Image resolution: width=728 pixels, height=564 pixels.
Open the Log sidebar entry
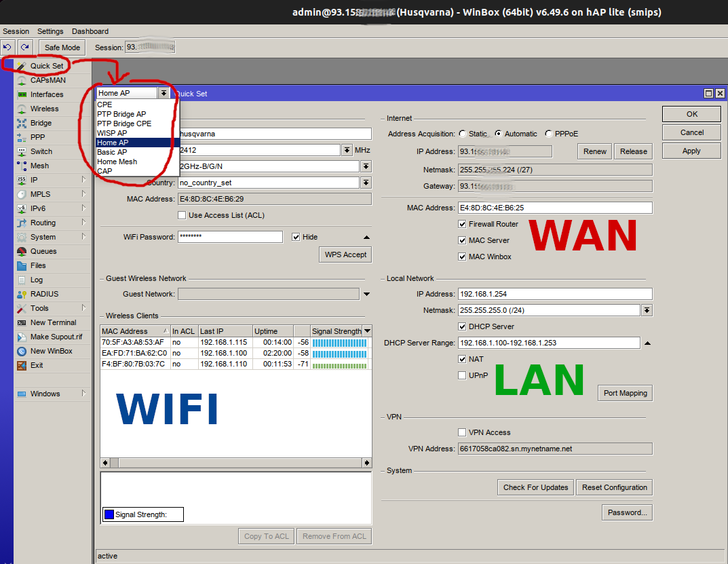pyautogui.click(x=36, y=280)
